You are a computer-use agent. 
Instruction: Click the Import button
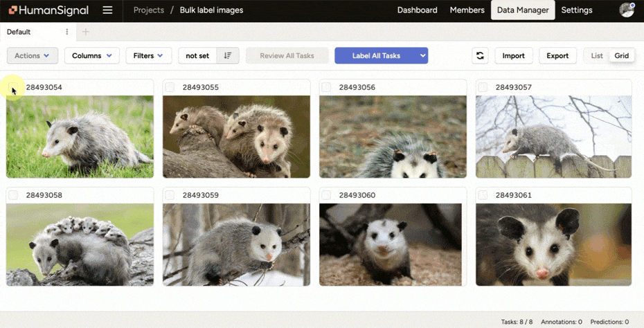coord(513,56)
